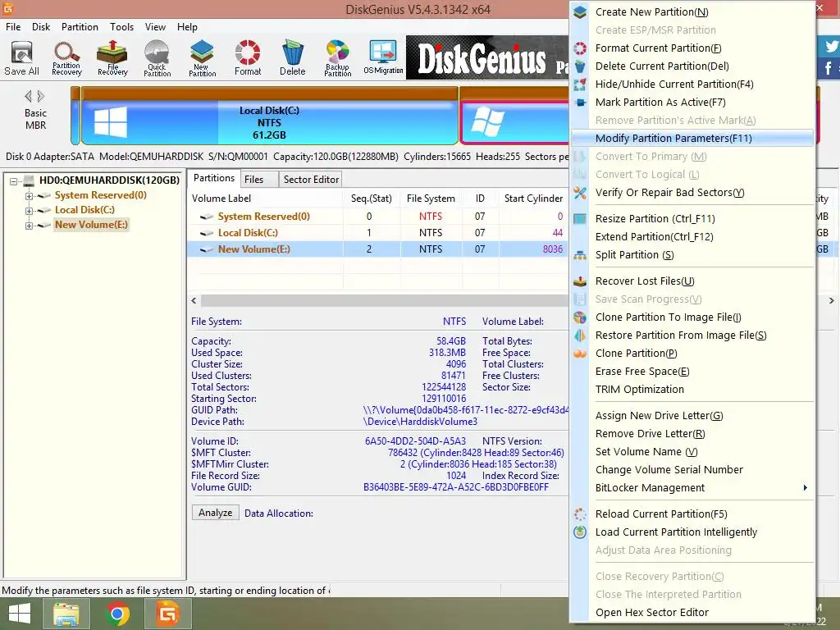Screen dimensions: 840x630
Task: Choose Modify Partition Parameters(F11)
Action: click(692, 138)
